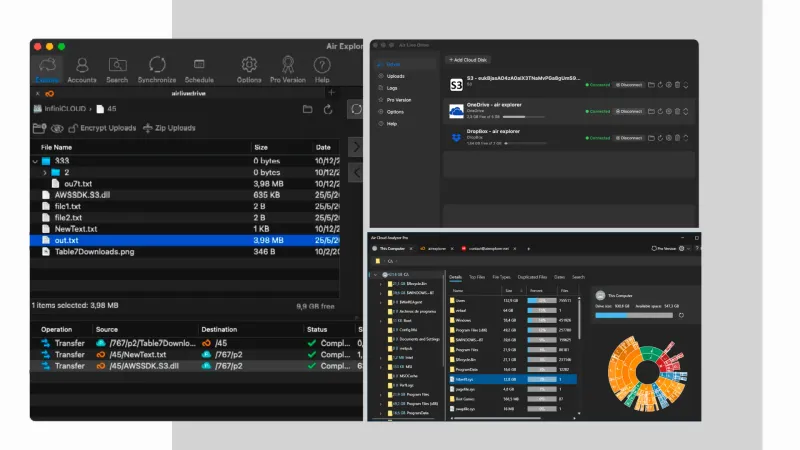Click the OneDrive storage usage bar
The image size is (800, 450).
pyautogui.click(x=523, y=117)
